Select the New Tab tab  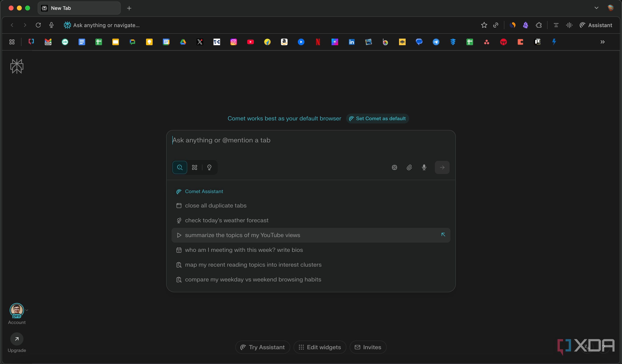click(x=79, y=8)
